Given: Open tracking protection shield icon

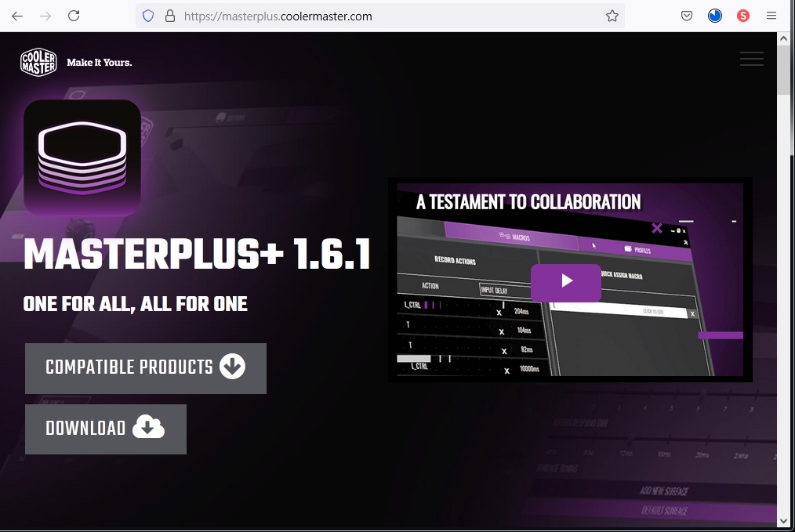Looking at the screenshot, I should [148, 16].
